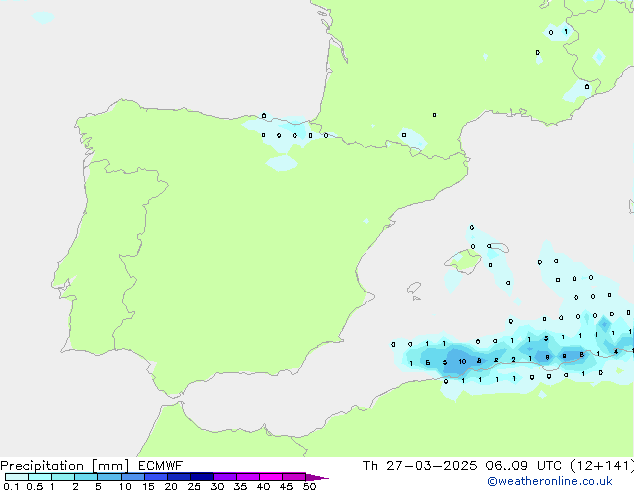Click the 'Precipitation' title text
The height and width of the screenshot is (490, 634).
click(x=42, y=466)
